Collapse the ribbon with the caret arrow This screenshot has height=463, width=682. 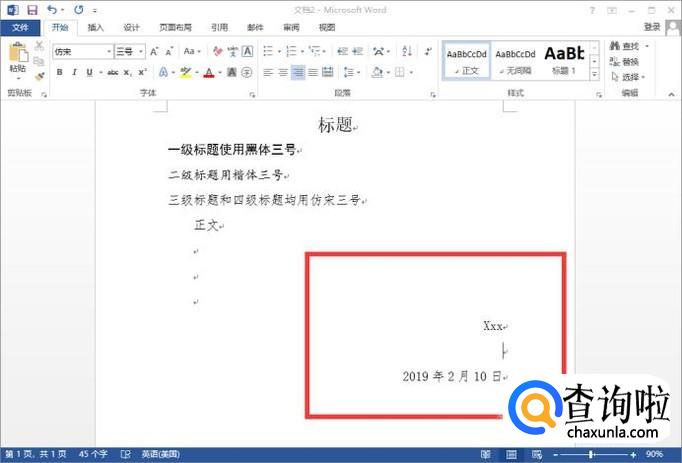tap(672, 94)
